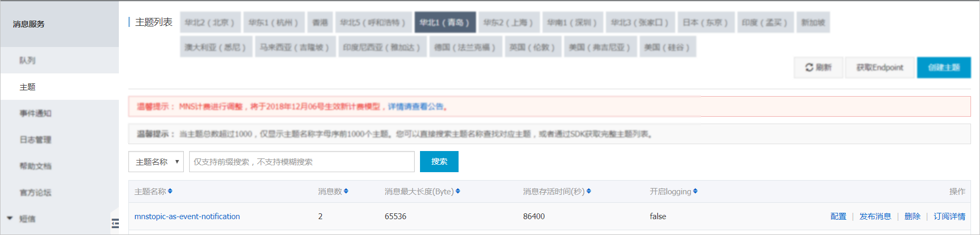
Task: Select region 美国（弗吉尼亚）
Action: click(600, 47)
